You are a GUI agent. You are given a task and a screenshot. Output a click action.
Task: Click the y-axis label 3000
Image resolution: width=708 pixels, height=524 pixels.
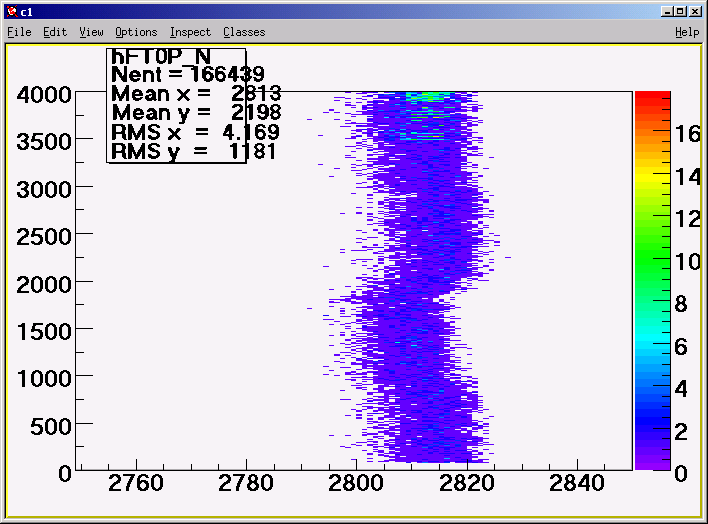44,189
